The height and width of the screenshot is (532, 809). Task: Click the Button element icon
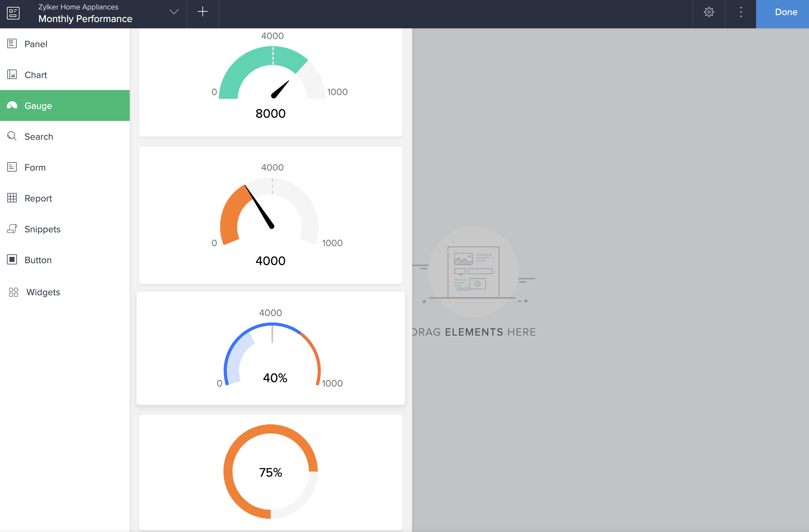tap(12, 260)
